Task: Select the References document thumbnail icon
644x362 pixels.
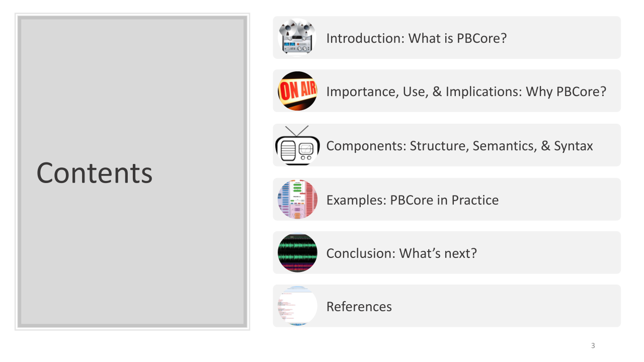Action: (297, 306)
